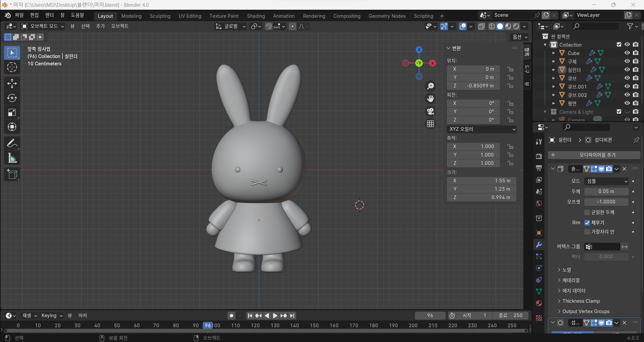Screen dimensions: 644x342
Task: Enable the 가장자리 만 checkbox
Action: point(587,232)
